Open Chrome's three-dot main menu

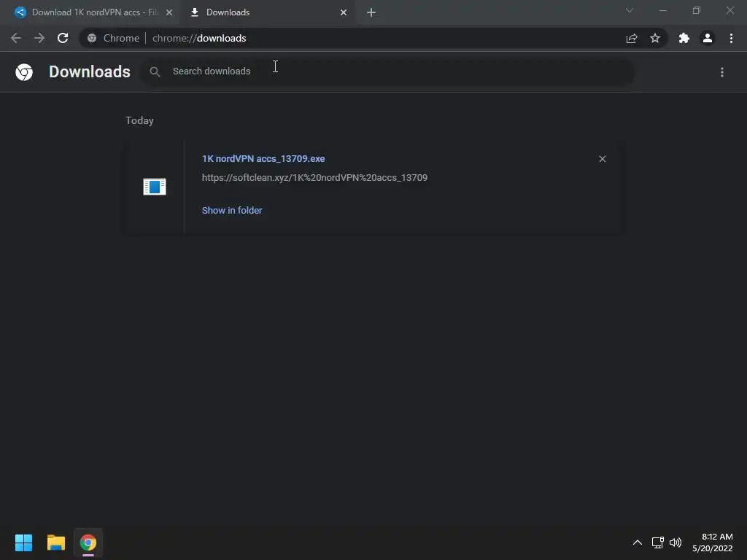point(731,38)
